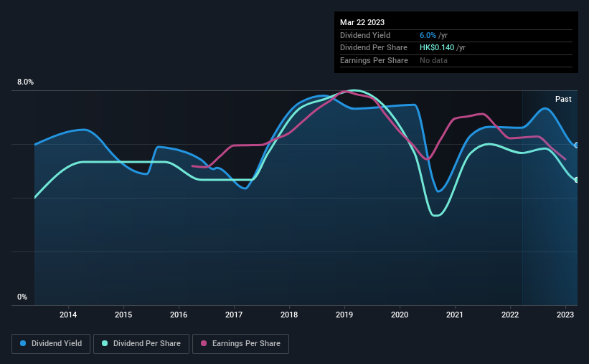Click the 2023 x-axis label
The height and width of the screenshot is (364, 589).
coord(565,315)
